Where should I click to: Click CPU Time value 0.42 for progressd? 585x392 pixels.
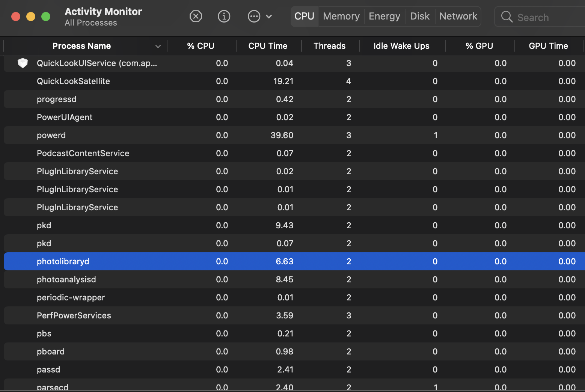click(x=285, y=99)
